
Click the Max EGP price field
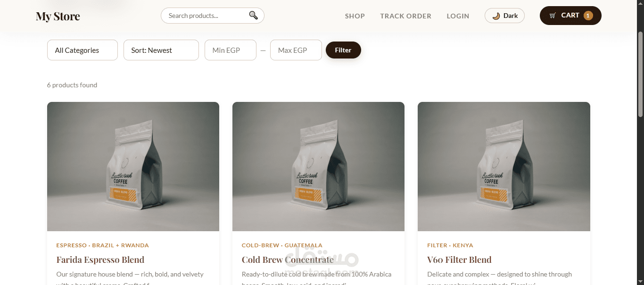[296, 50]
